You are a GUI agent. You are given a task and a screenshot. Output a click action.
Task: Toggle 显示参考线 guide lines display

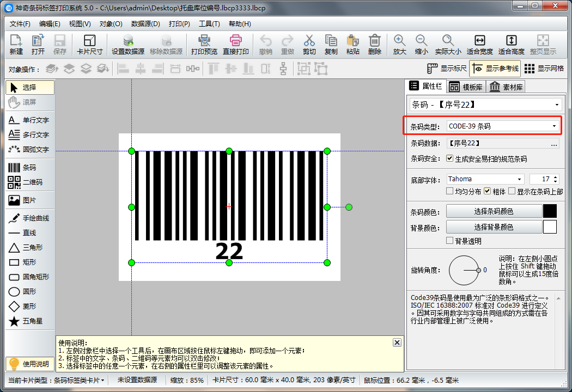(495, 69)
